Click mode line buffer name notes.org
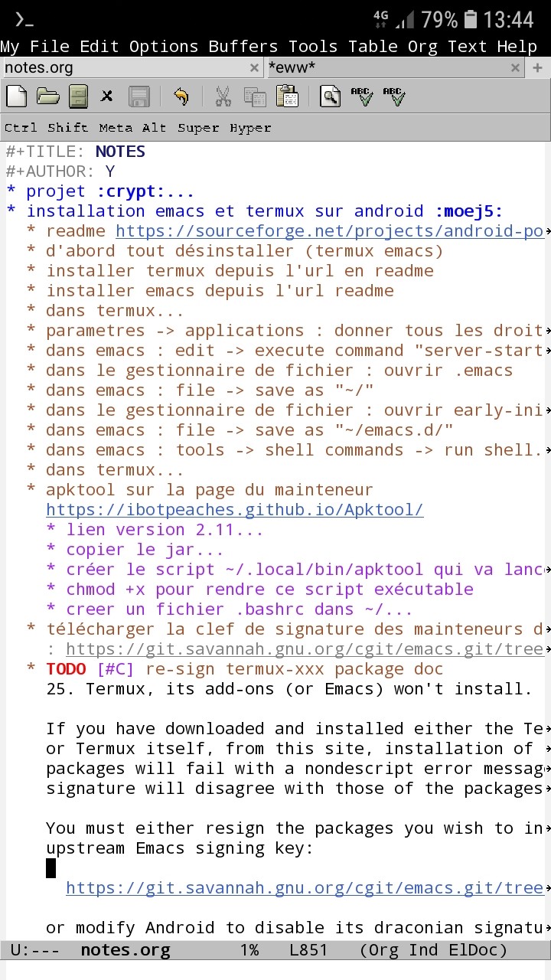The image size is (551, 980). click(126, 951)
